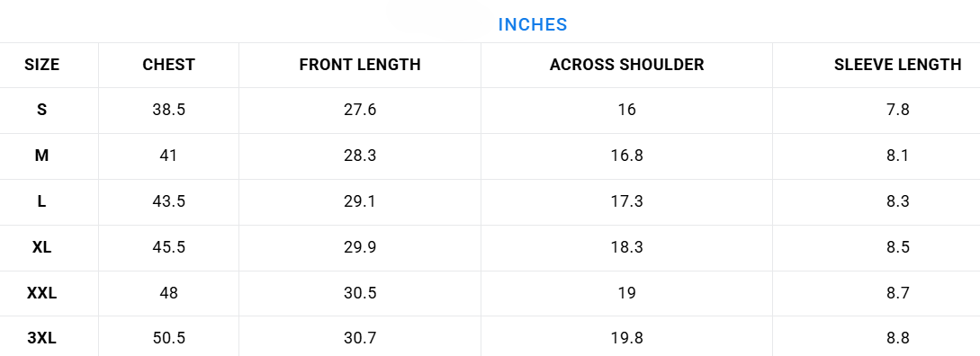980x356 pixels.
Task: Click the SLEEVE LENGTH column header
Action: point(897,65)
